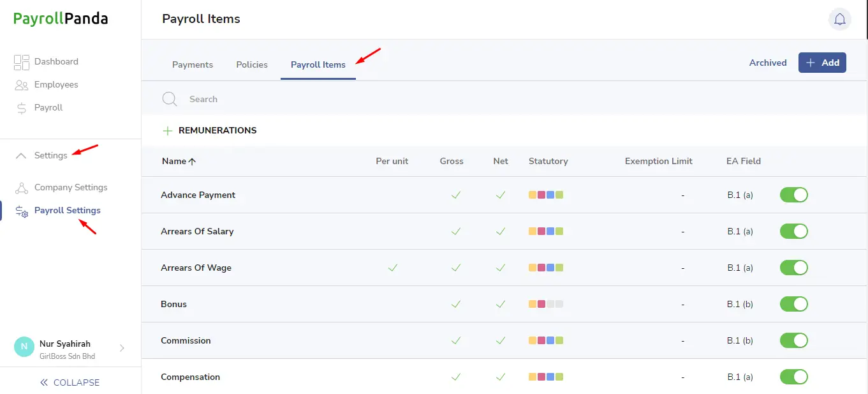
Task: Open notifications bell icon
Action: 840,19
